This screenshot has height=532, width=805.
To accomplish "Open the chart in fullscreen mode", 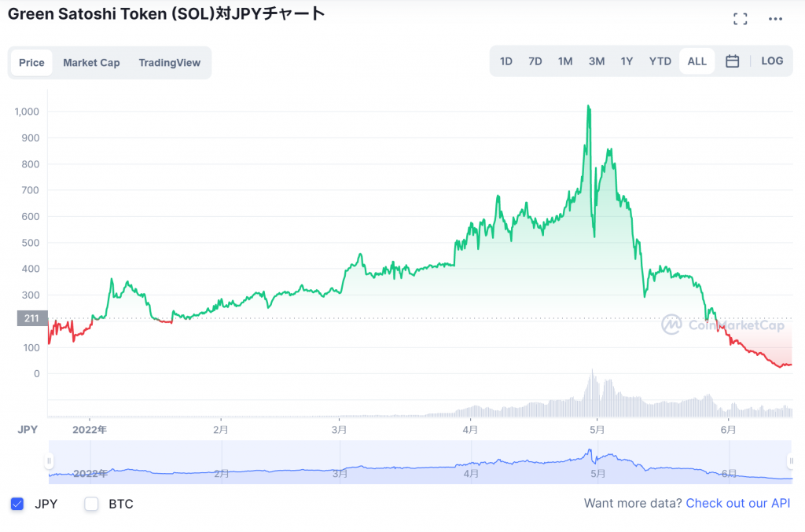I will [740, 19].
